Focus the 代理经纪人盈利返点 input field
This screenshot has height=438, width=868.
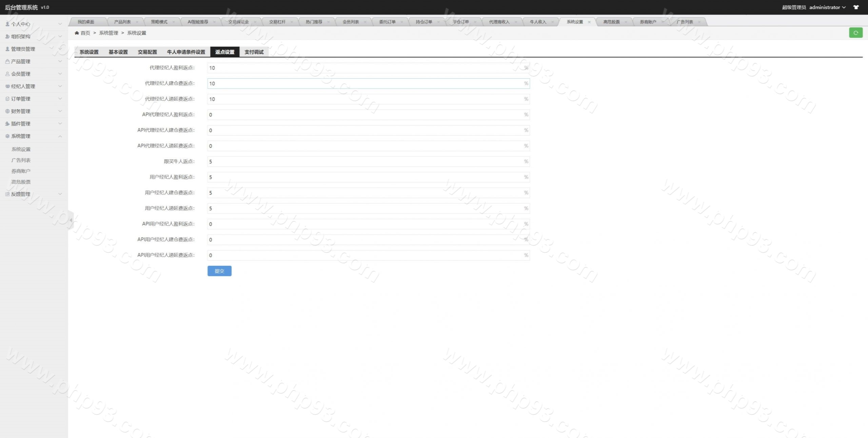click(x=366, y=68)
